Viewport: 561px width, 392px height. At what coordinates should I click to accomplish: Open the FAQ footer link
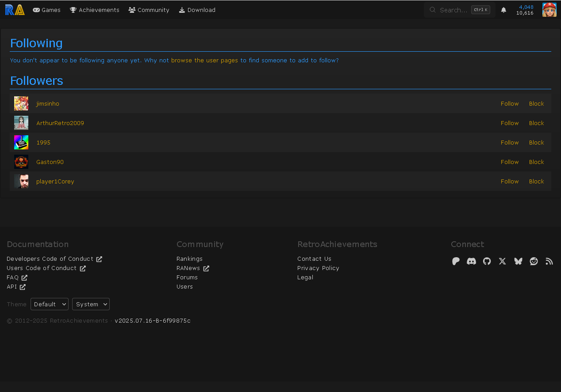(x=17, y=278)
